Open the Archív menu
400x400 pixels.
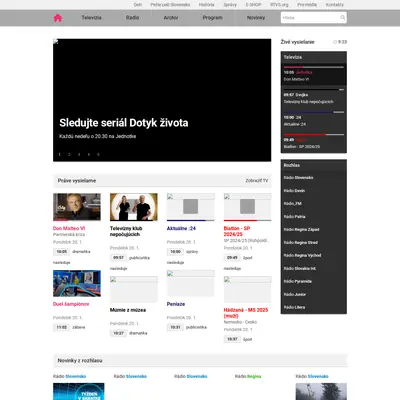171,18
